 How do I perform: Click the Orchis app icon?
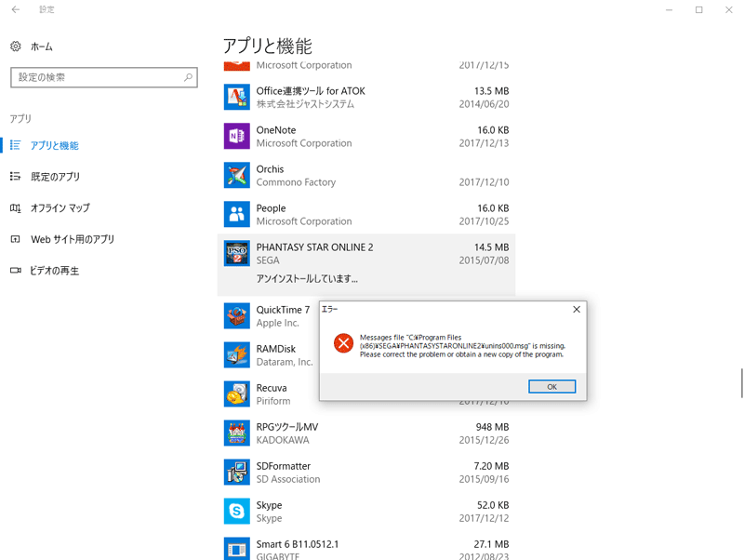tap(237, 175)
